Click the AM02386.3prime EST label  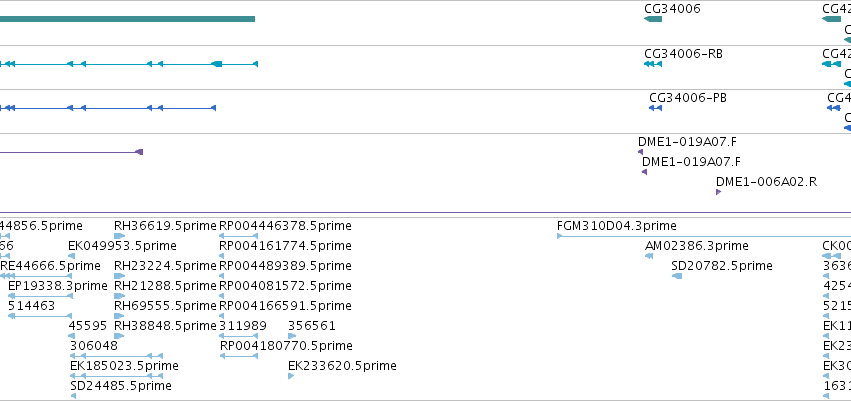[x=696, y=245]
